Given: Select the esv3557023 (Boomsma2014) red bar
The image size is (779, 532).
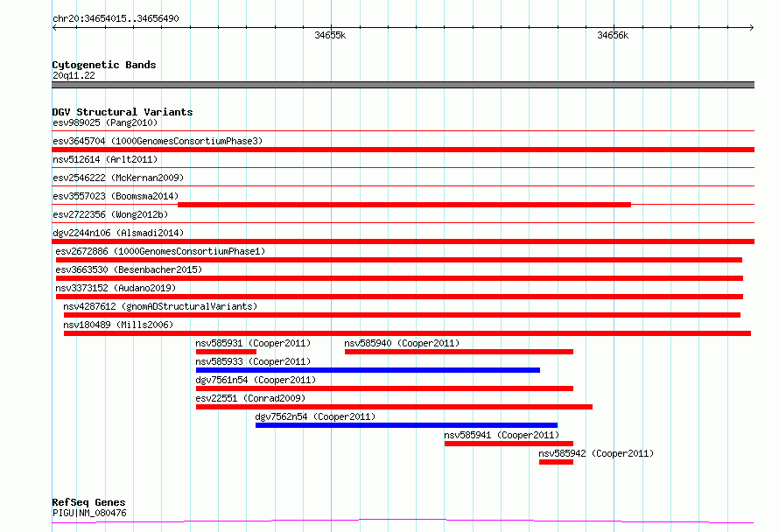Looking at the screenshot, I should pos(404,205).
